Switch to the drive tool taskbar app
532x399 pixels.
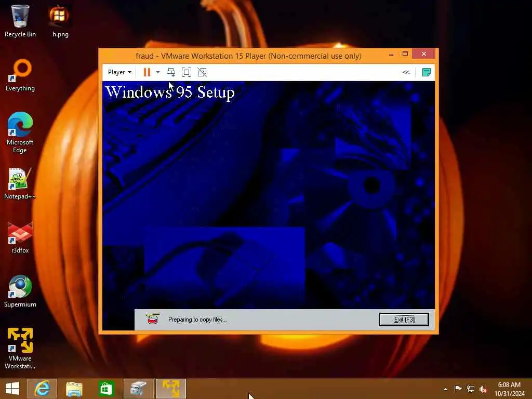(138, 389)
